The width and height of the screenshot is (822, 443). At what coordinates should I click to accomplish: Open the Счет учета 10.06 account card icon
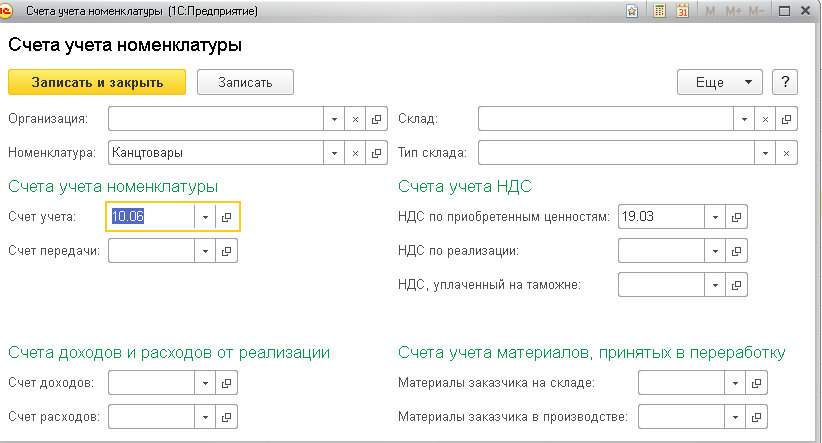click(226, 217)
